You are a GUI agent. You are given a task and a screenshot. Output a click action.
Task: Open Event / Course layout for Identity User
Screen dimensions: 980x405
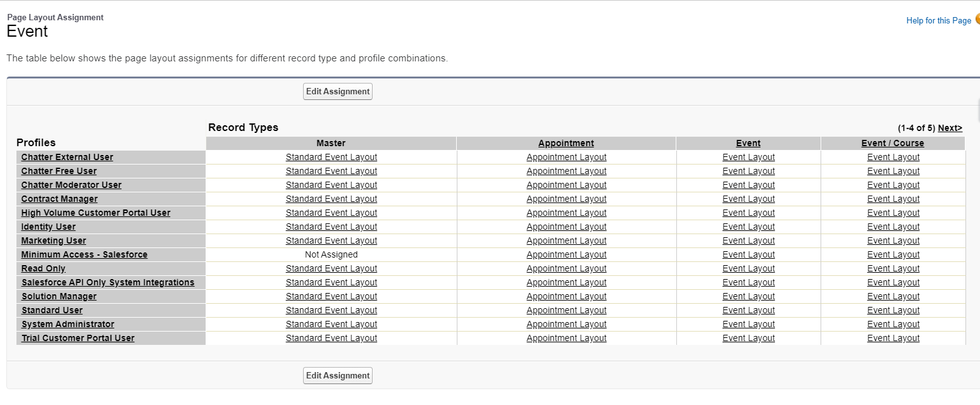pos(893,227)
